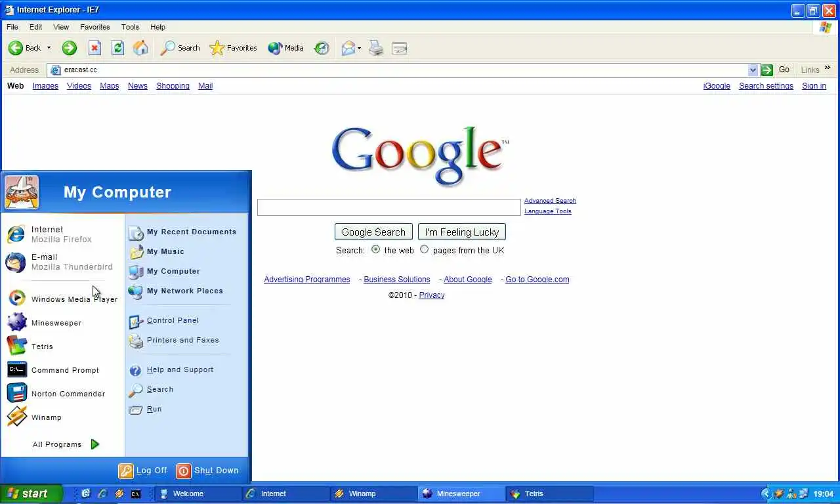Open Windows Media Player from Start menu
Viewport: 840px width, 504px height.
63,299
